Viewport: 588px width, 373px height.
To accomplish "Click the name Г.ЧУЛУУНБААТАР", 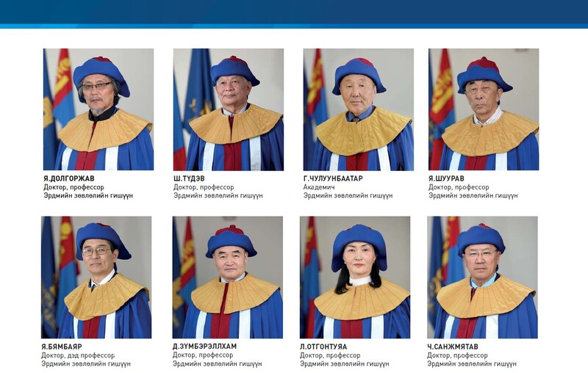I will pyautogui.click(x=333, y=178).
